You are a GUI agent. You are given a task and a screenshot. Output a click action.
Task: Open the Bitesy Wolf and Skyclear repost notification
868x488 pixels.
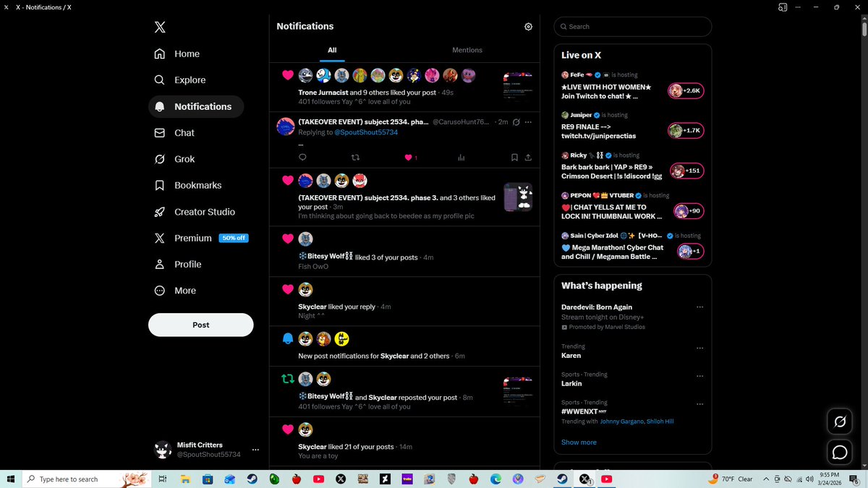pyautogui.click(x=405, y=392)
